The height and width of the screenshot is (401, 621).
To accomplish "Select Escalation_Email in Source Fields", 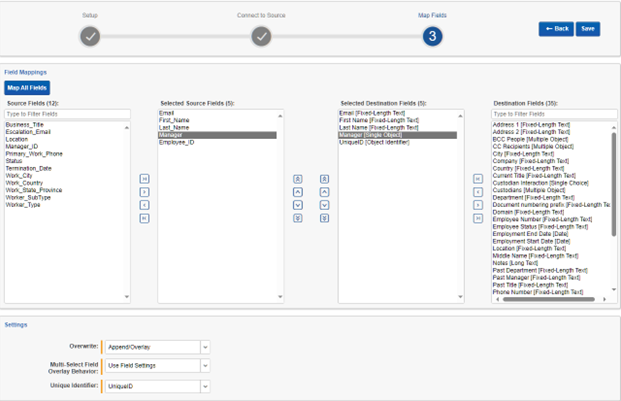I will tap(28, 132).
